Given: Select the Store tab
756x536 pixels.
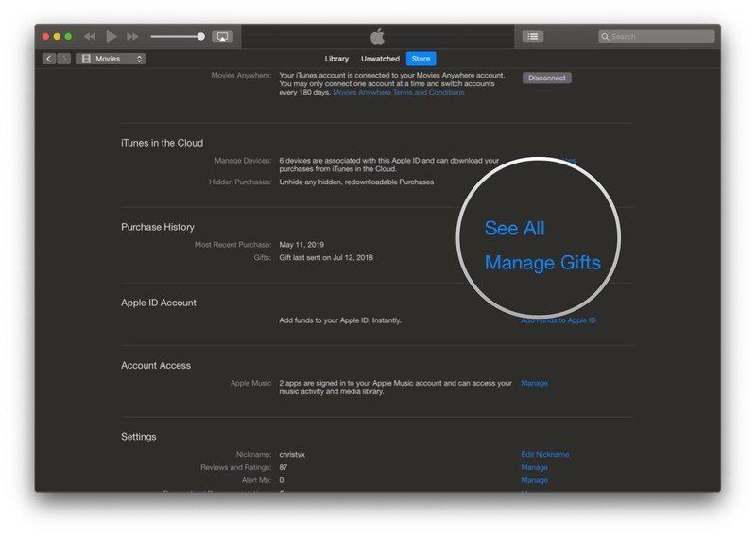Looking at the screenshot, I should coord(421,59).
